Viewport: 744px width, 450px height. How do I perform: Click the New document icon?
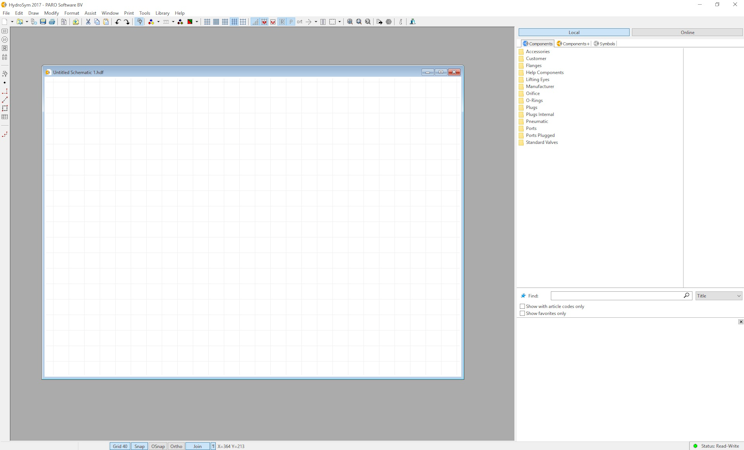(x=5, y=22)
